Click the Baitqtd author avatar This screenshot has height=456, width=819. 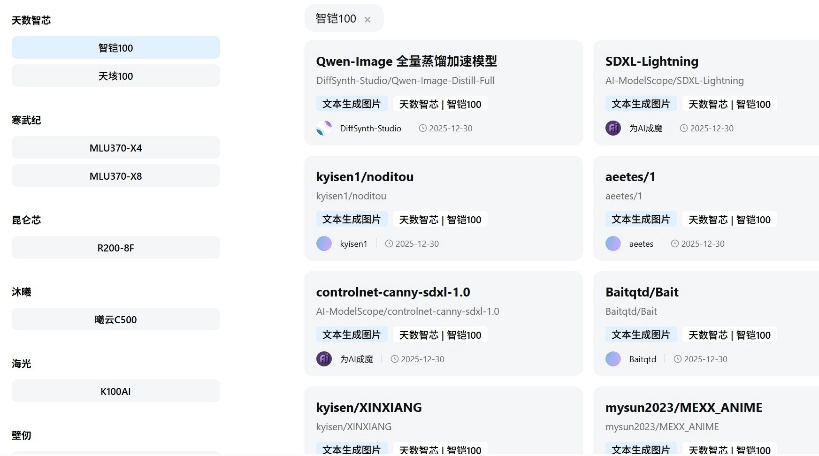point(613,359)
